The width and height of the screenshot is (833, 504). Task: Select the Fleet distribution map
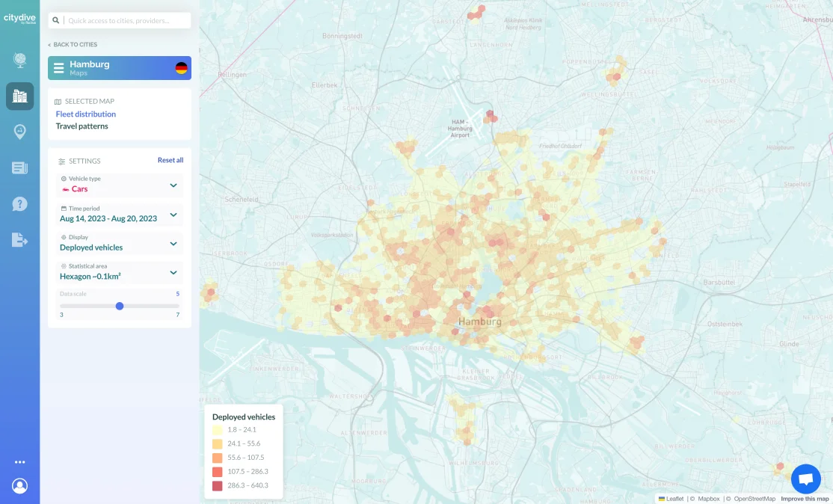[x=85, y=114]
